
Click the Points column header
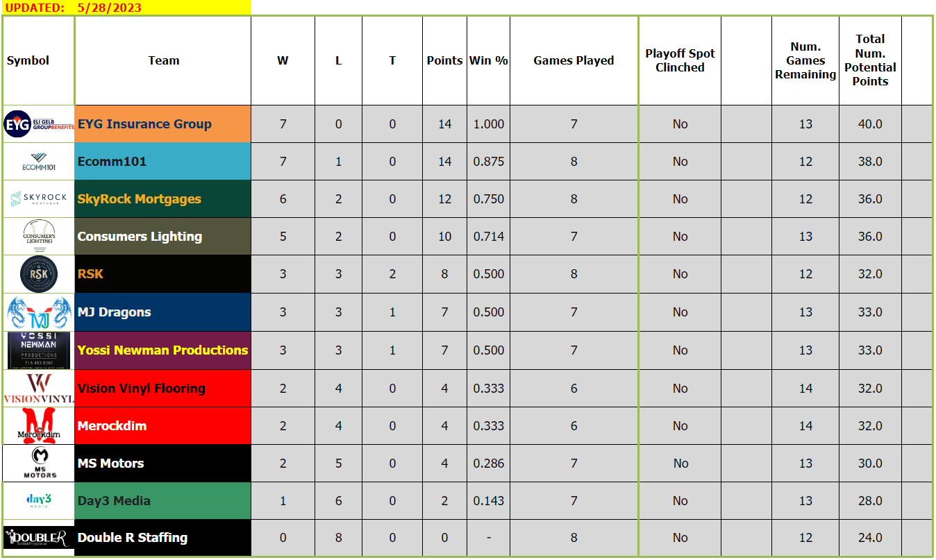coord(444,60)
